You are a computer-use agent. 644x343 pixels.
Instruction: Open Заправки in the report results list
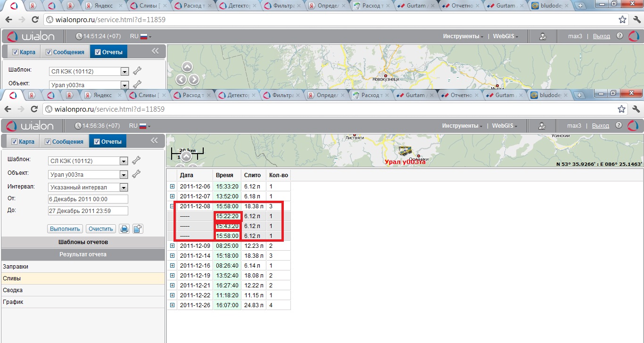pyautogui.click(x=83, y=267)
